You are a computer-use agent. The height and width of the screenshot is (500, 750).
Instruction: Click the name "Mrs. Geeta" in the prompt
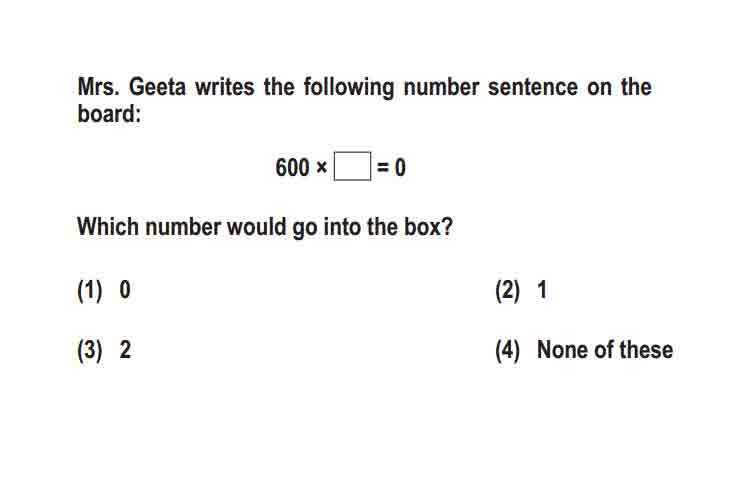tap(132, 87)
